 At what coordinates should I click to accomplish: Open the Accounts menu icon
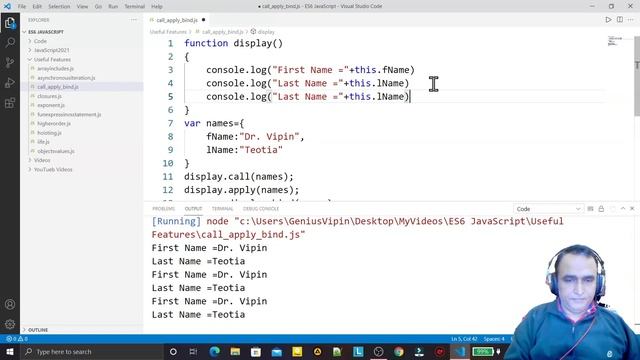(10, 304)
